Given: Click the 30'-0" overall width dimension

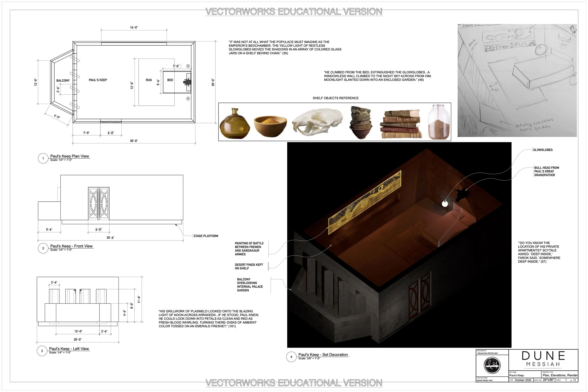Looking at the screenshot, I should tap(134, 141).
